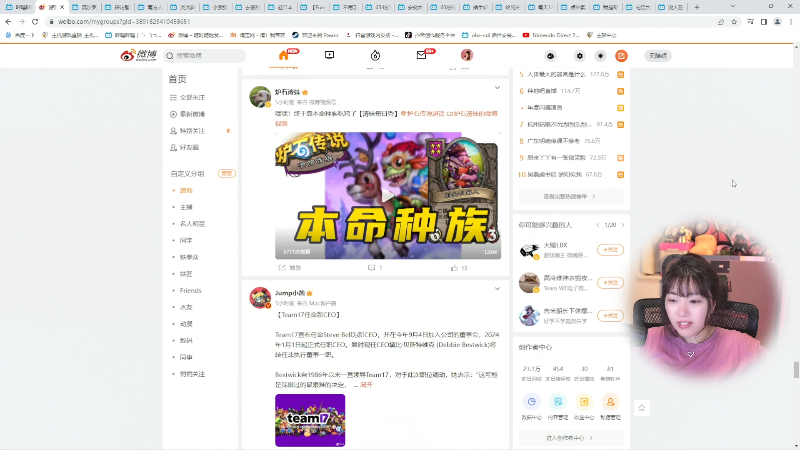Open the Nintendo Direct bookmark

click(x=551, y=35)
